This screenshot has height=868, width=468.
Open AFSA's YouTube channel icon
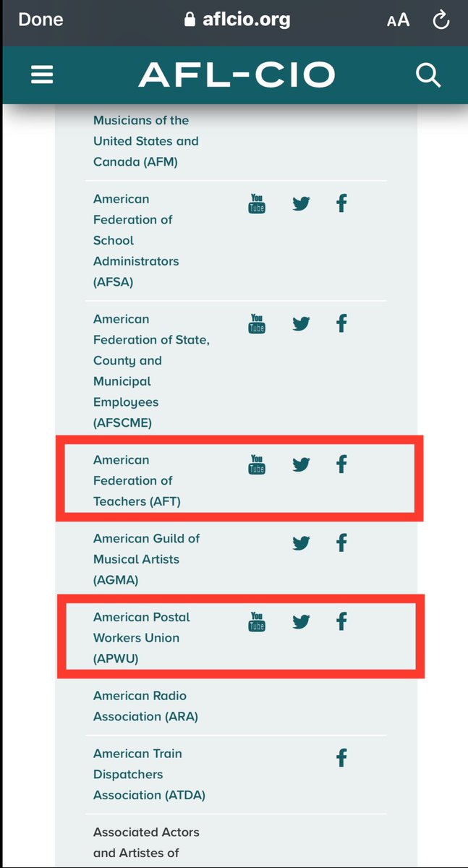(257, 203)
